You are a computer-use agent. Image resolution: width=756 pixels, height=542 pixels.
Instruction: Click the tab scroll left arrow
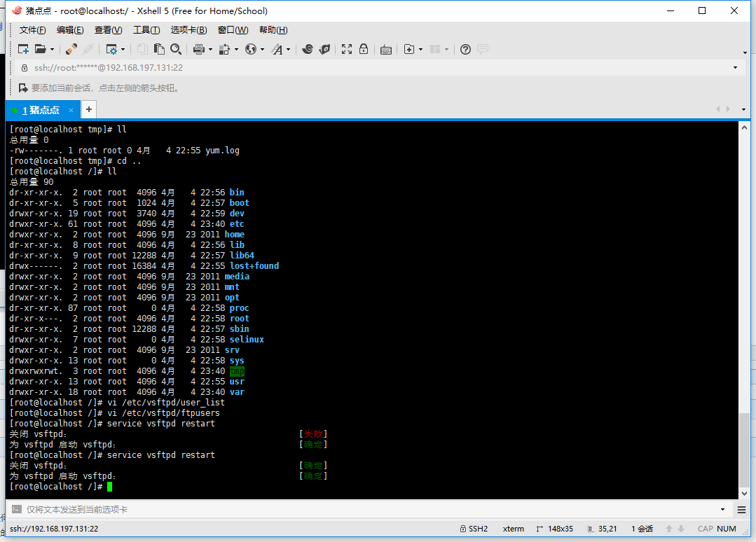pyautogui.click(x=718, y=109)
